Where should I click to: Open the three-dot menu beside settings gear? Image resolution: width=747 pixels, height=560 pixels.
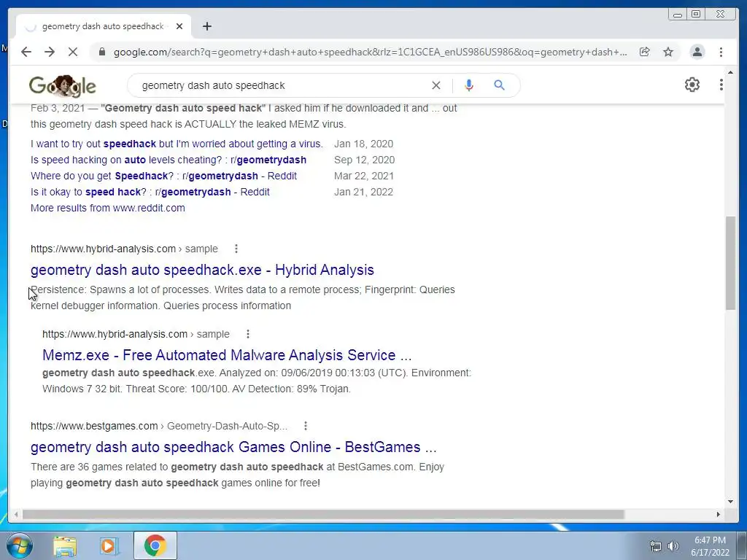pos(721,85)
